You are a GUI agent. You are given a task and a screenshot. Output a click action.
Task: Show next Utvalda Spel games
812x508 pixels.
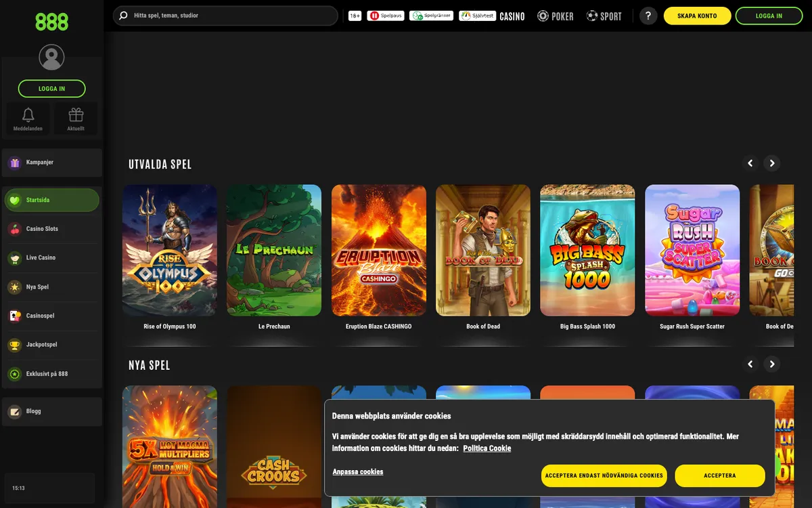pyautogui.click(x=772, y=163)
